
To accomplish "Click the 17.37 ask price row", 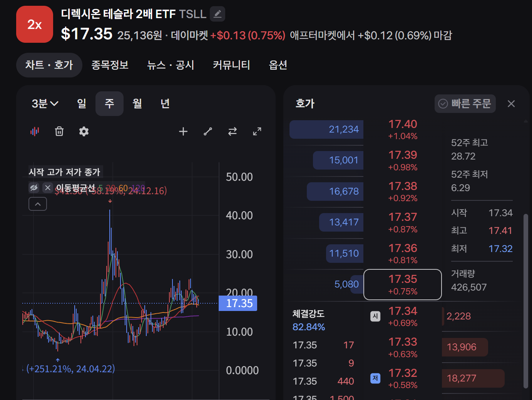I will [x=403, y=222].
